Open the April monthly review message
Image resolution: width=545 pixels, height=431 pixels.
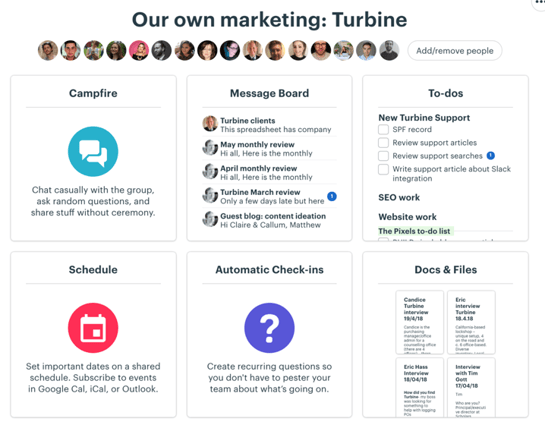coord(269,173)
